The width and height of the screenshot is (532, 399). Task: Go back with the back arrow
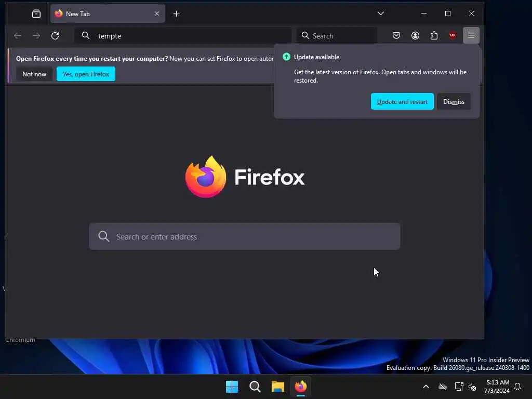[x=18, y=36]
